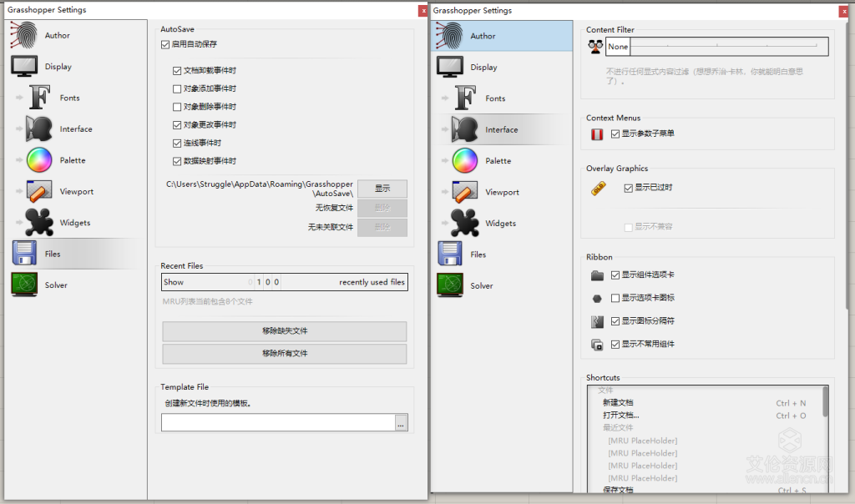
Task: Toggle 启用自动保存 autosave checkbox
Action: pyautogui.click(x=165, y=44)
